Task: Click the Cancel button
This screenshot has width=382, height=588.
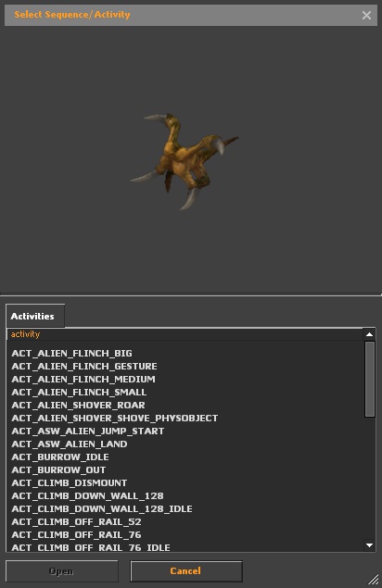Action: pos(186,570)
